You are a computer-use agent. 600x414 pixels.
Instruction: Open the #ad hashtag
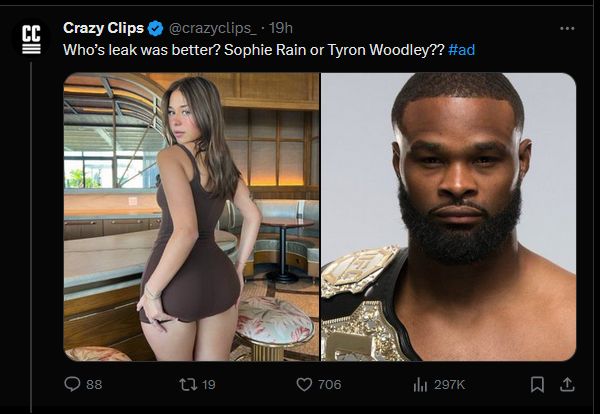point(462,49)
